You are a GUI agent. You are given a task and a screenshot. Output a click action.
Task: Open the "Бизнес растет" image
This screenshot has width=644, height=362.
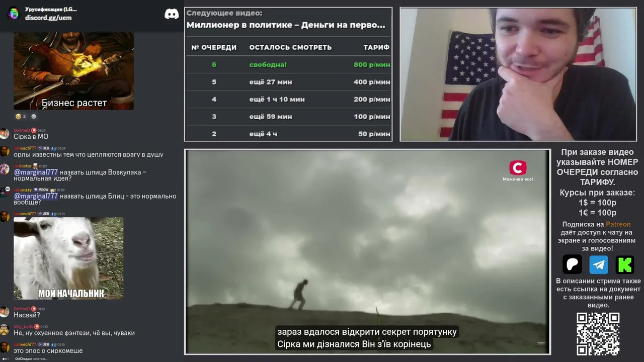point(73,71)
